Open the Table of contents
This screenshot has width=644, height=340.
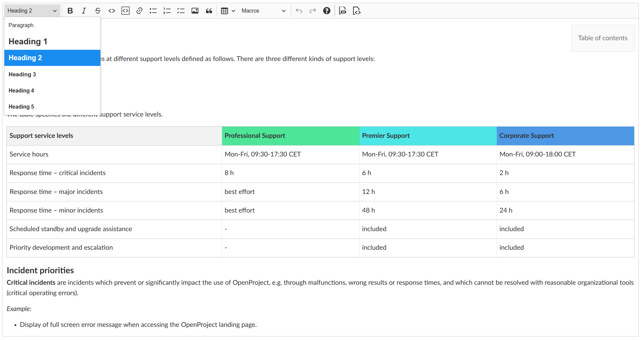tap(602, 38)
